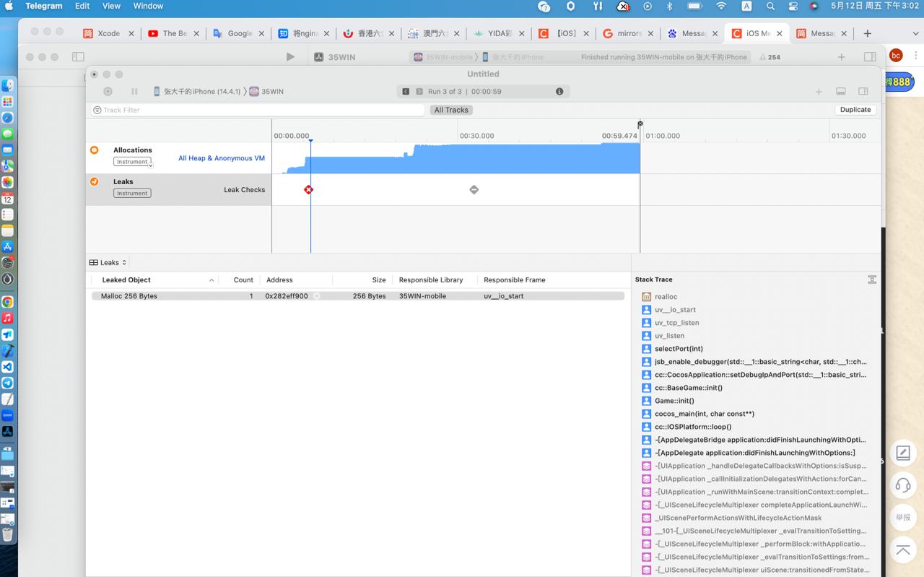Viewport: 924px width, 577px height.
Task: Click the Allocations track icon
Action: click(x=94, y=150)
